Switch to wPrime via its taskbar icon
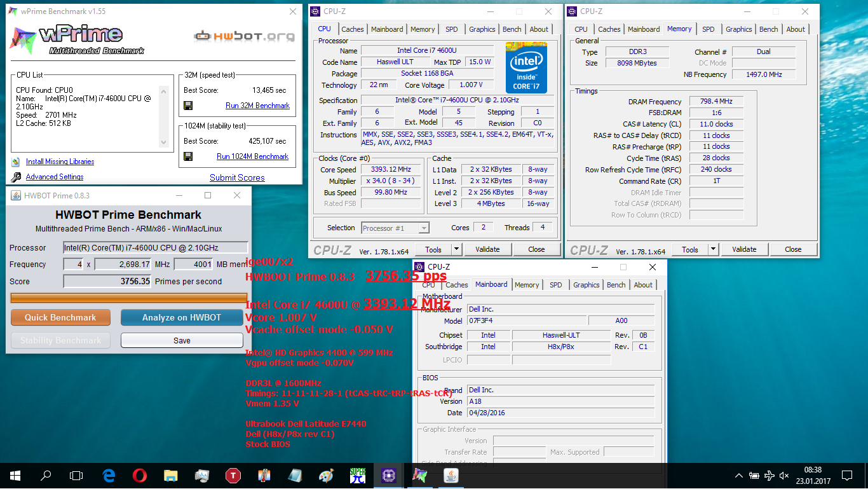 click(419, 475)
